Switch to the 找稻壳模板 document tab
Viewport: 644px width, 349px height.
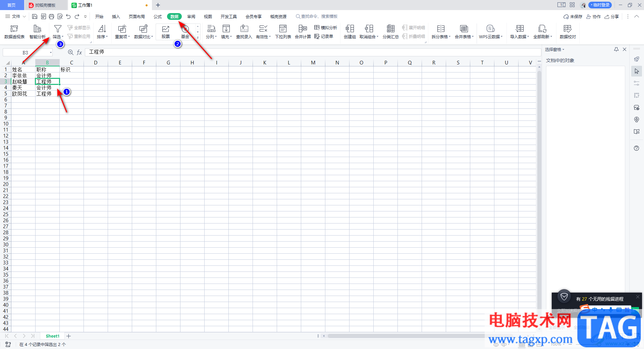coord(45,5)
